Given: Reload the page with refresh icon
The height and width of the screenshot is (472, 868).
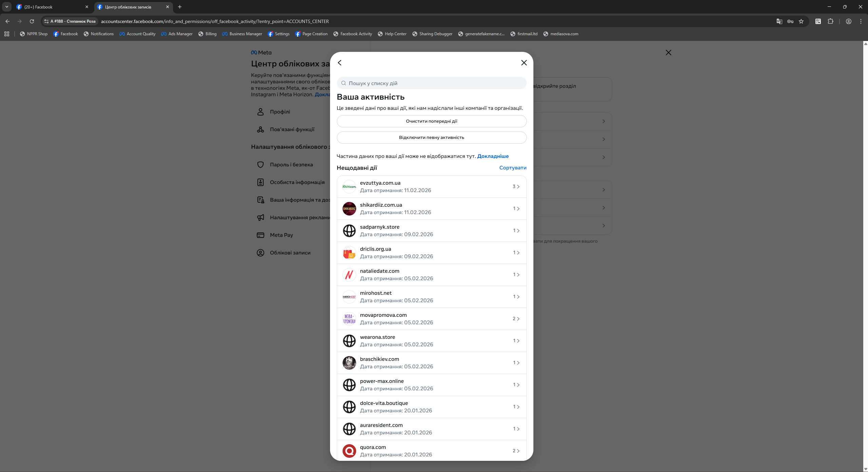Looking at the screenshot, I should pyautogui.click(x=32, y=21).
